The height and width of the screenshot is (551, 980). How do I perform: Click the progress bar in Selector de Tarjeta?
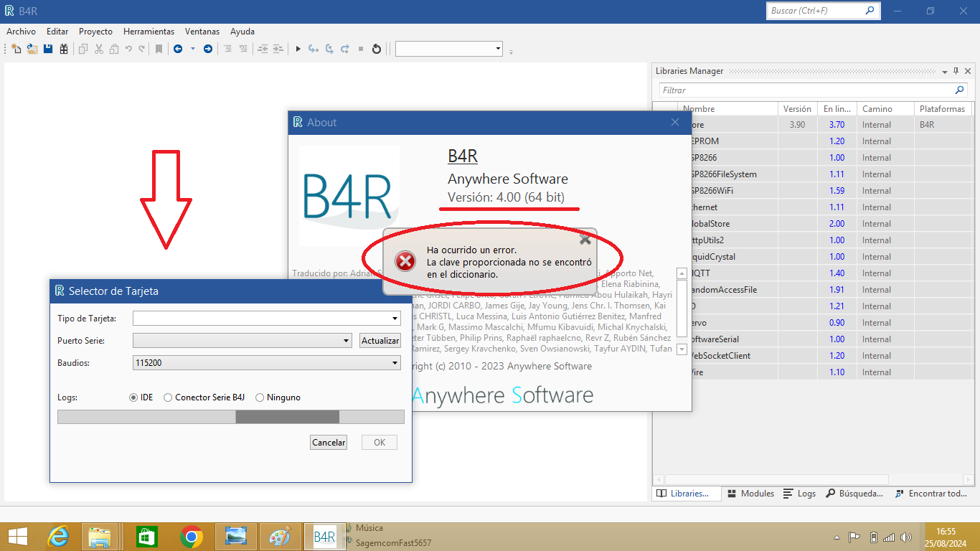click(x=231, y=417)
